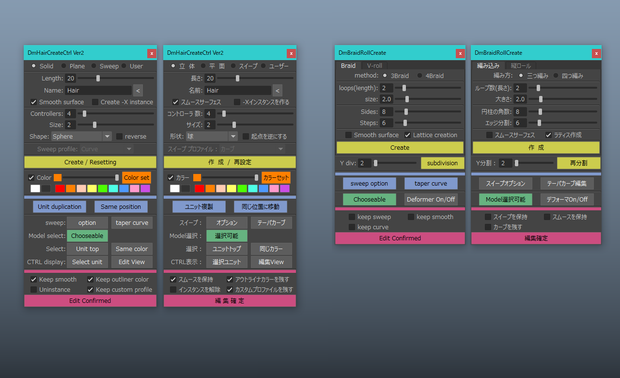
Task: Click the orange current color box next to Color
Action: point(58,178)
